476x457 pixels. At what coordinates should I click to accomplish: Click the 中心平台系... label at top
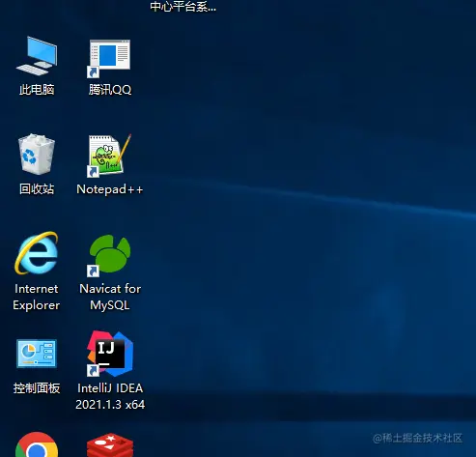182,7
